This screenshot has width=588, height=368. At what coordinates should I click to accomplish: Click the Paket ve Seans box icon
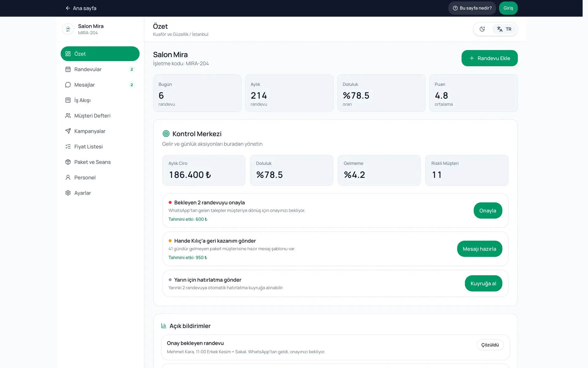(x=68, y=162)
